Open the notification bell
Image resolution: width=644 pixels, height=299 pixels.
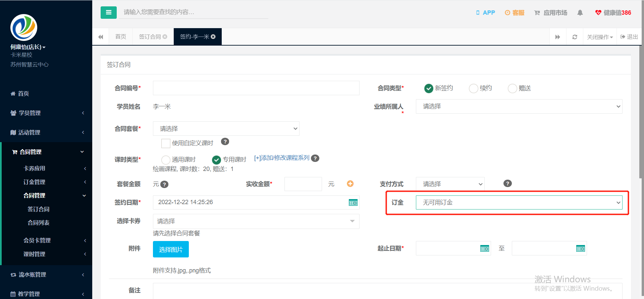click(x=580, y=13)
